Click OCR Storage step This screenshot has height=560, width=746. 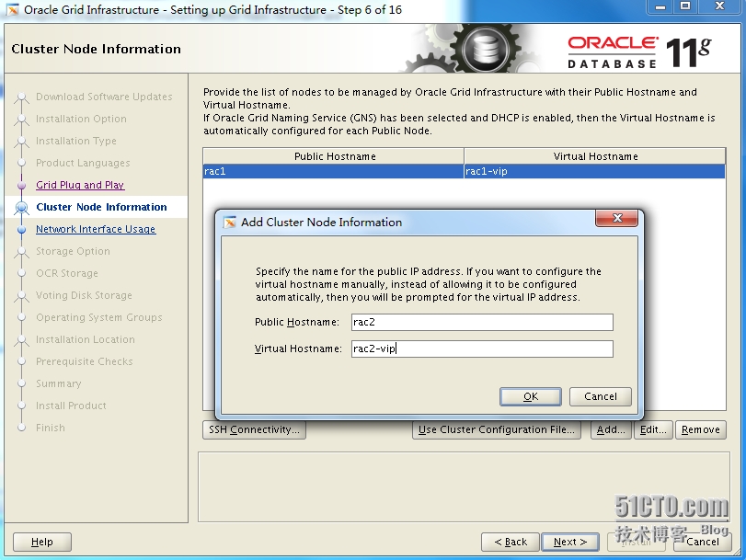[x=67, y=274]
